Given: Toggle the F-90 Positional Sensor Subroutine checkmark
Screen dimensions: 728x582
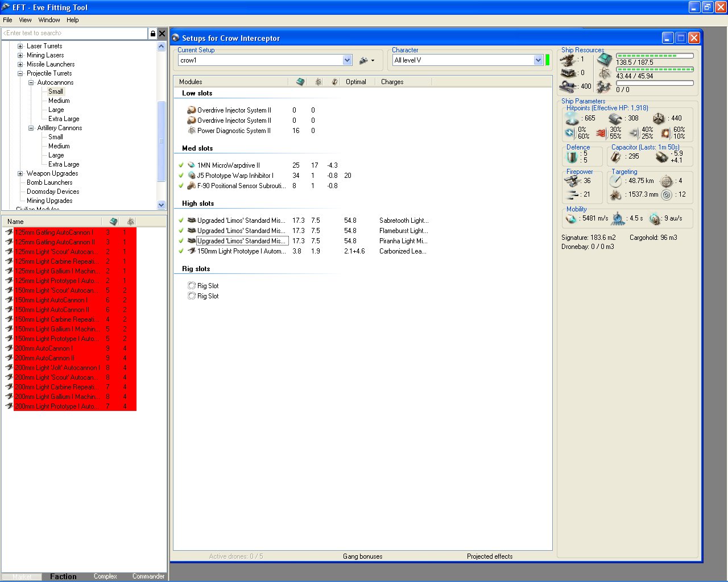Looking at the screenshot, I should point(181,186).
